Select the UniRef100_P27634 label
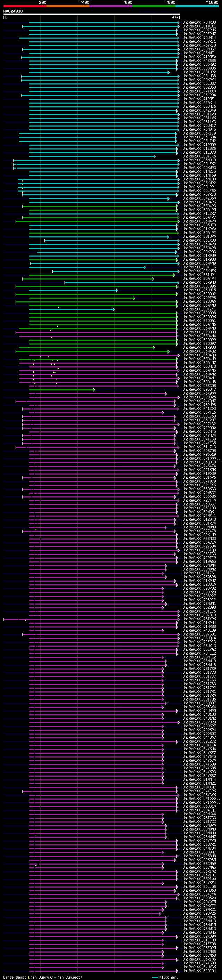 click(199, 546)
